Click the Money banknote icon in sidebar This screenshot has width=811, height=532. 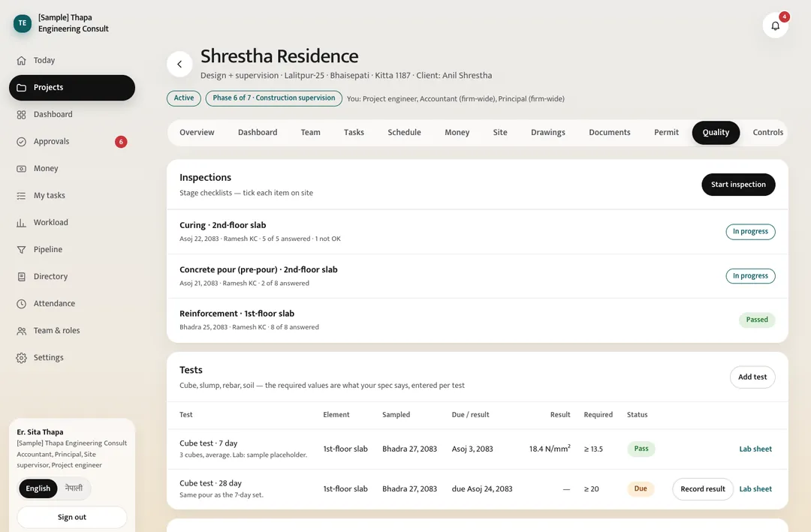[x=21, y=169]
